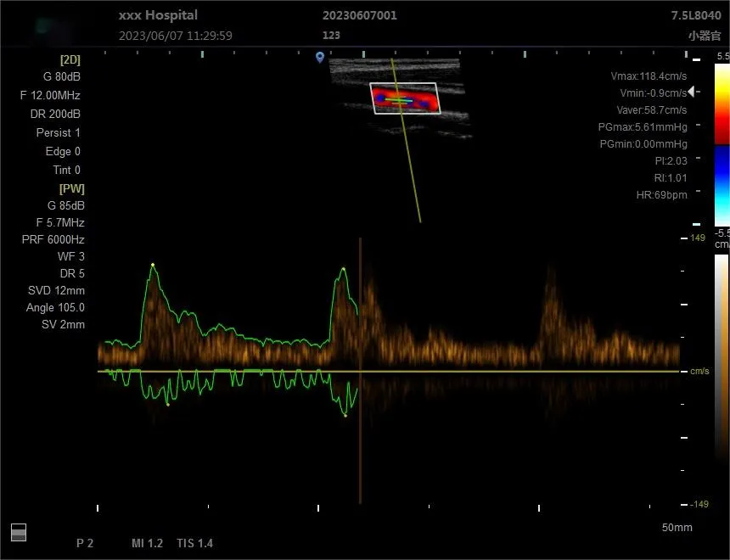The height and width of the screenshot is (560, 730).
Task: Click the WF 3 wall filter setting
Action: [71, 256]
